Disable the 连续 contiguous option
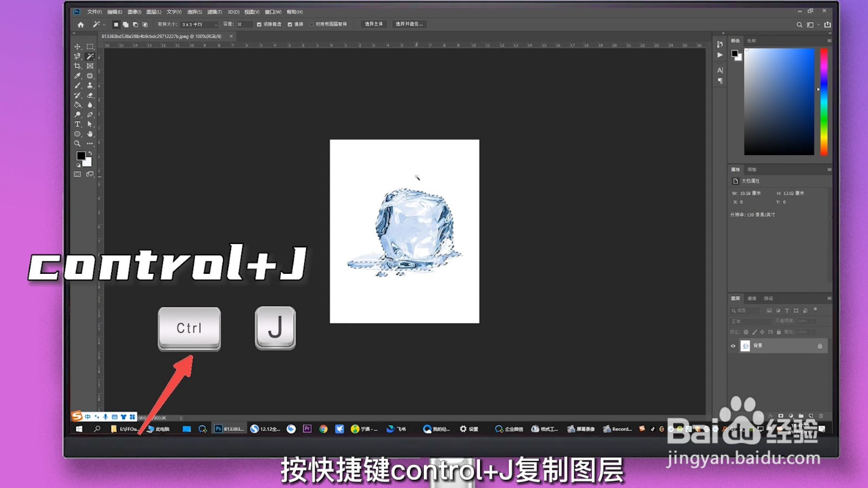The width and height of the screenshot is (868, 488). click(290, 24)
